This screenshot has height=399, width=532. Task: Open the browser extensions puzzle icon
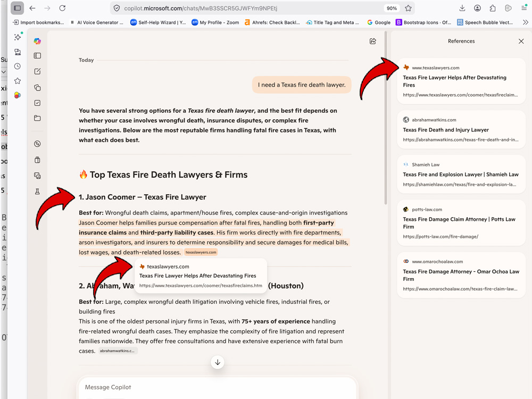coord(493,8)
